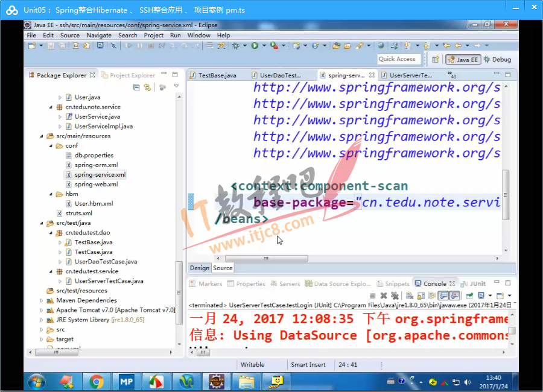
Task: Go Back with yellow left arrow
Action: (458, 45)
